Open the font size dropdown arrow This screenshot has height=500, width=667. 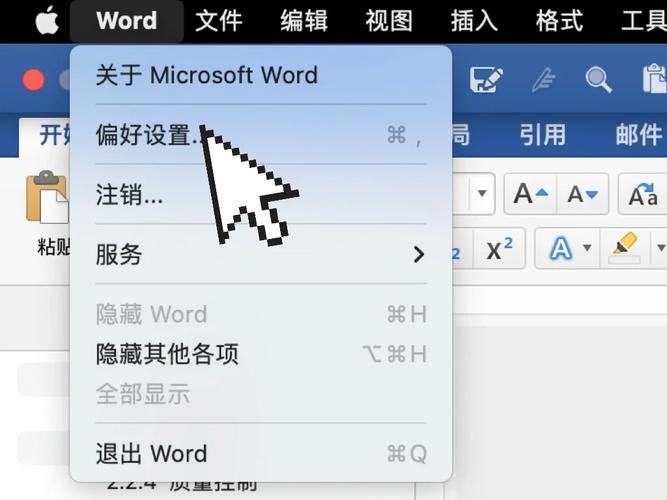tap(482, 194)
